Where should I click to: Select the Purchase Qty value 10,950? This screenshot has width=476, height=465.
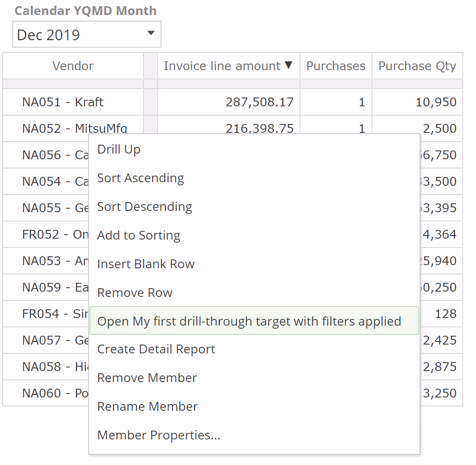click(436, 102)
